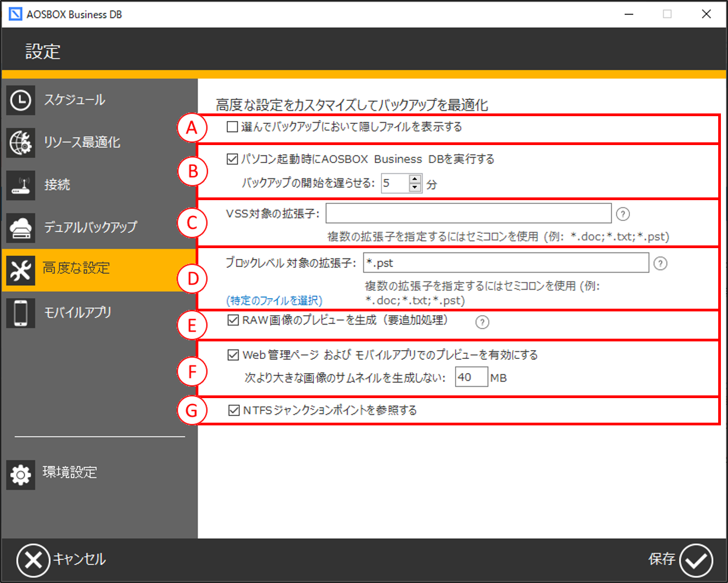This screenshot has width=728, height=583.
Task: Minimize the AOSBOX Business DB window
Action: 629,14
